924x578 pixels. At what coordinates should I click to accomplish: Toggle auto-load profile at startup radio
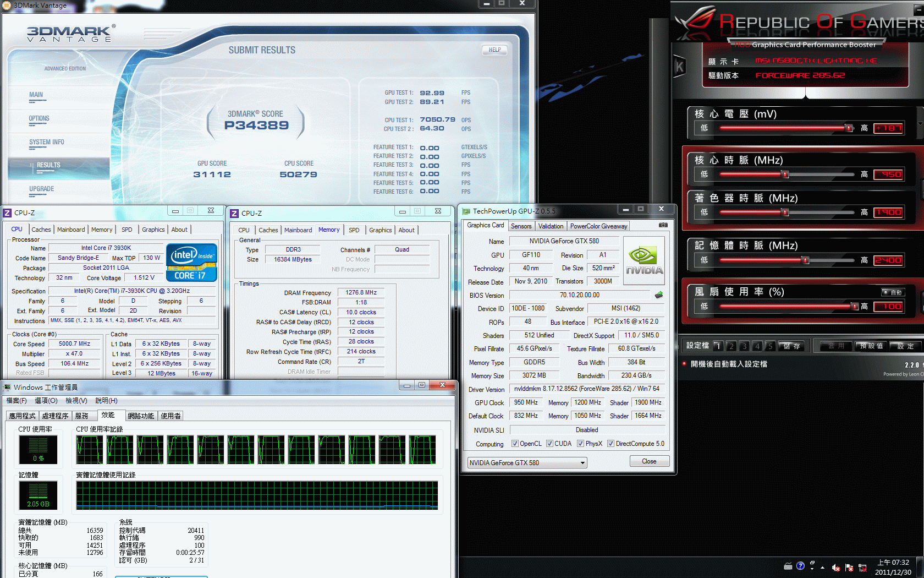pyautogui.click(x=685, y=364)
